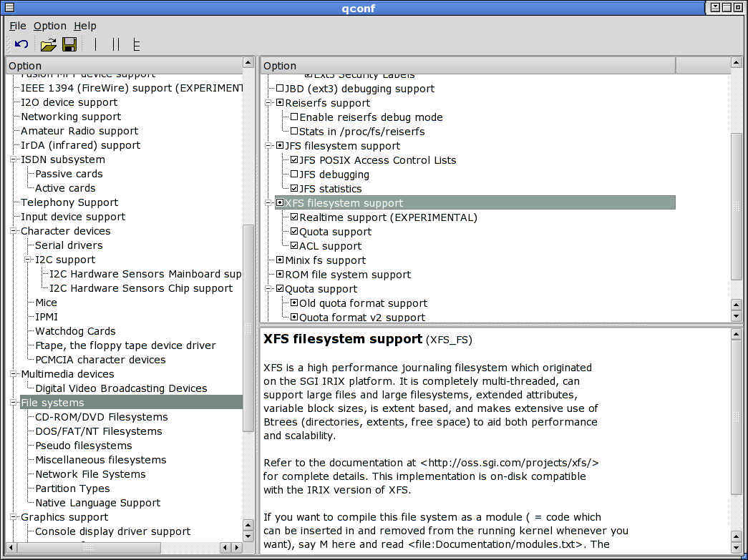The image size is (748, 560).
Task: Toggle the ROM file system support checkbox
Action: (280, 275)
